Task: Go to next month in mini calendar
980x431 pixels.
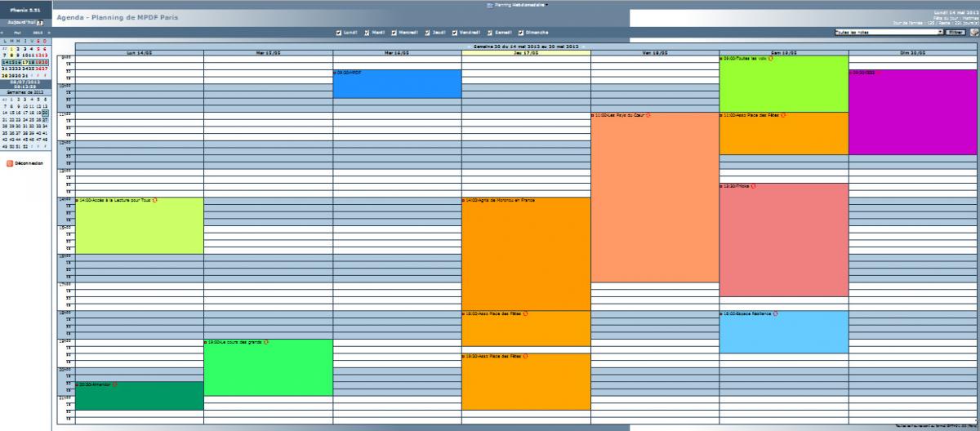Action: pyautogui.click(x=48, y=33)
